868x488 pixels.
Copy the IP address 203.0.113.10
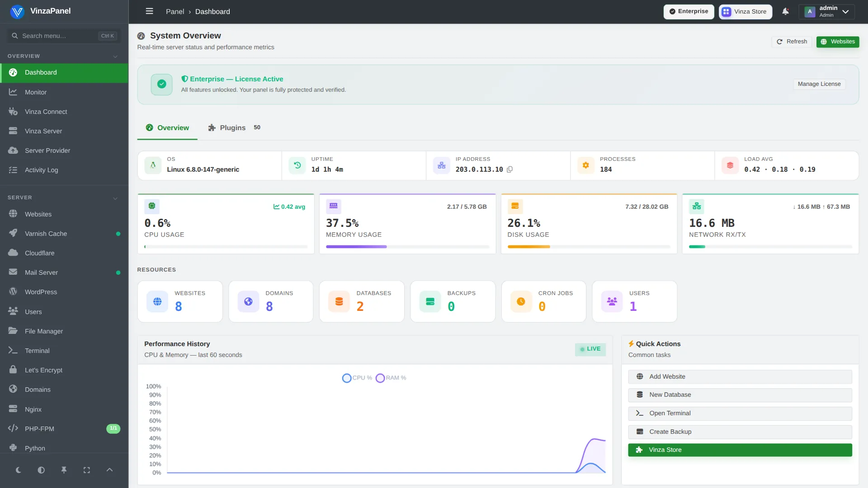tap(509, 169)
